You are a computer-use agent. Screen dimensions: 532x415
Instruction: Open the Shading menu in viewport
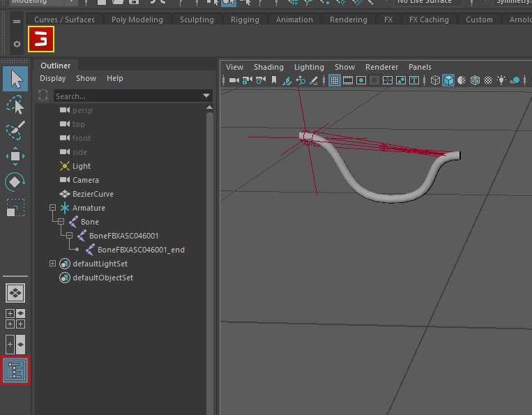(268, 67)
